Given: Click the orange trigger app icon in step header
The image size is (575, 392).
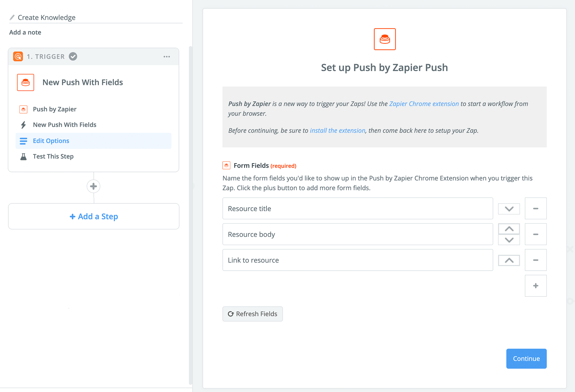Looking at the screenshot, I should click(x=18, y=56).
